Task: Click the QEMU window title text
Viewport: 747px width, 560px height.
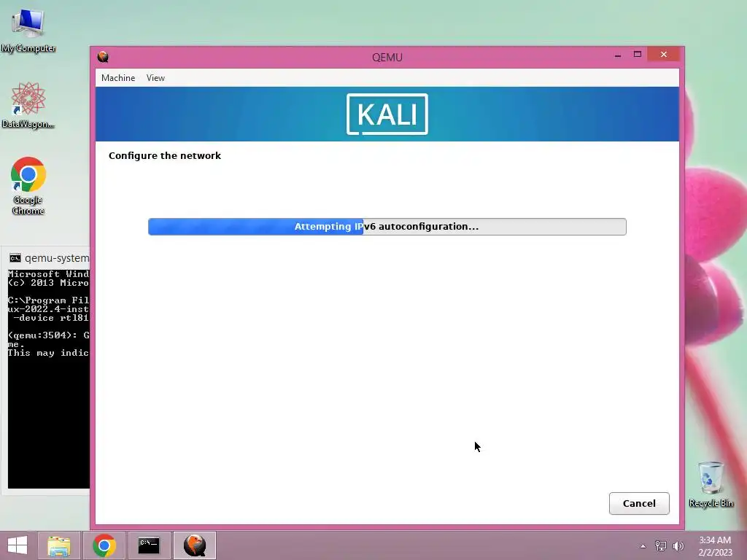Action: (387, 57)
